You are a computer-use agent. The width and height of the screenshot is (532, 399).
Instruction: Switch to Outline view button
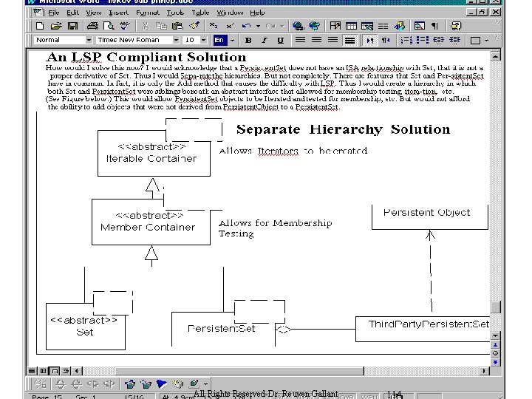[66, 371]
